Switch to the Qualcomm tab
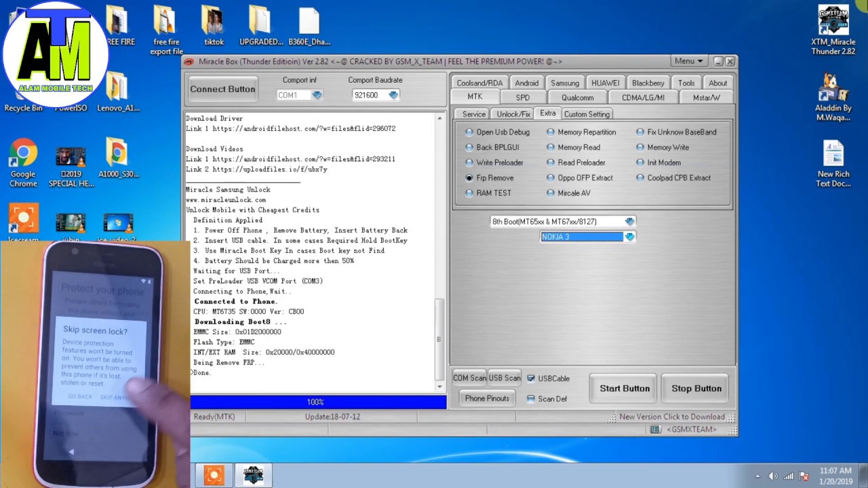 pyautogui.click(x=578, y=98)
